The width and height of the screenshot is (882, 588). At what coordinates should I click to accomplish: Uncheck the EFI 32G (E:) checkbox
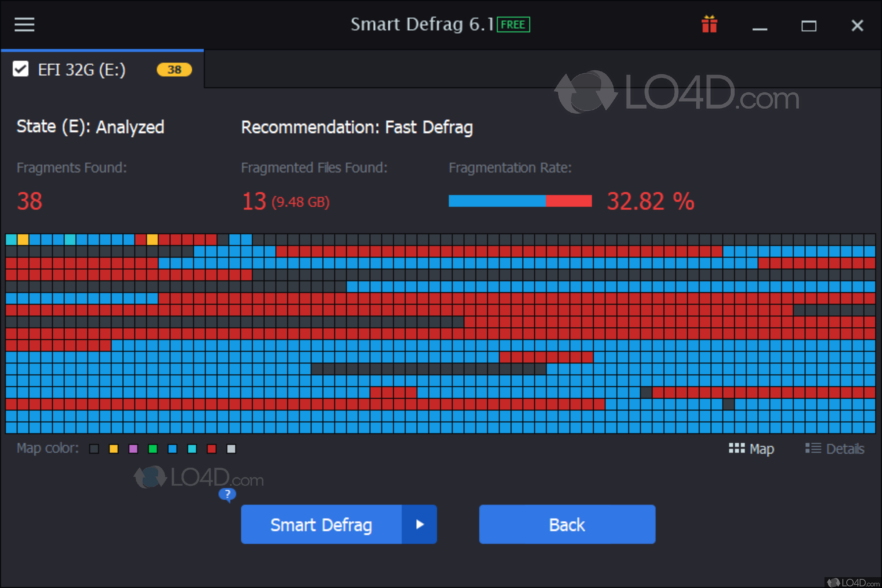tap(20, 69)
